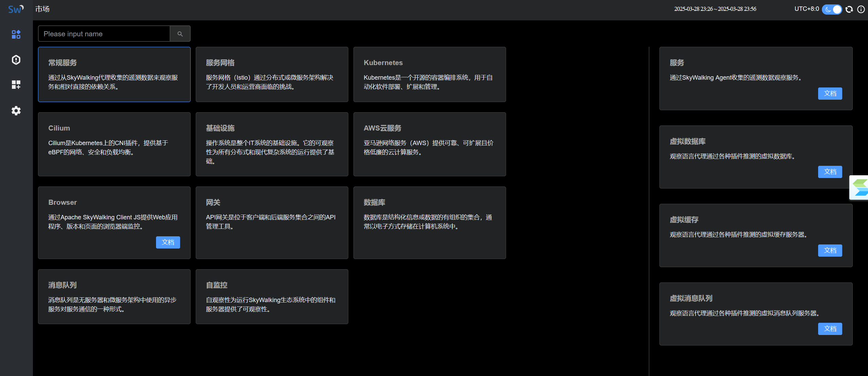
Task: Click the 文档 button under 虚拟缓存
Action: point(830,250)
